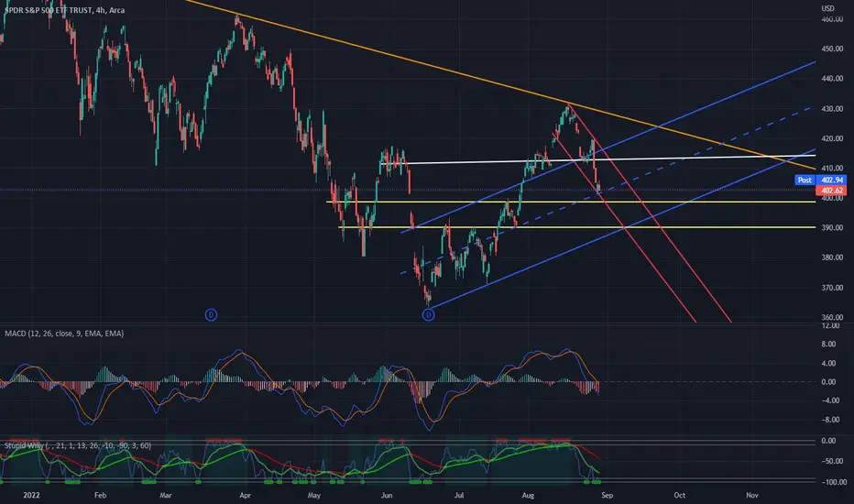Click the May label on the time axis
The image size is (854, 504).
313,495
